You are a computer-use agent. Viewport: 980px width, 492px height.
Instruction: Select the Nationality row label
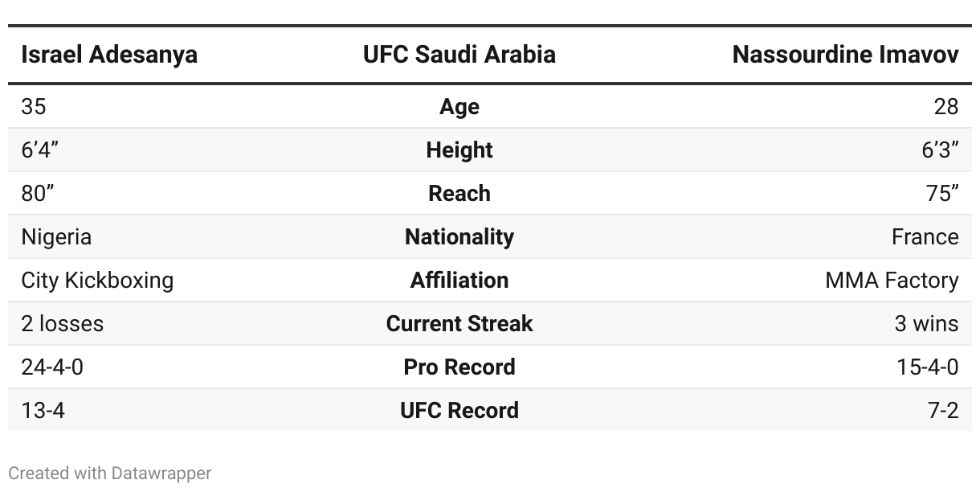pos(459,237)
